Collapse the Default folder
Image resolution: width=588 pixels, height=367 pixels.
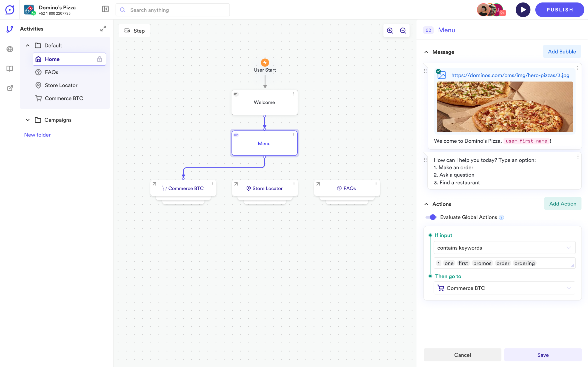(x=28, y=45)
